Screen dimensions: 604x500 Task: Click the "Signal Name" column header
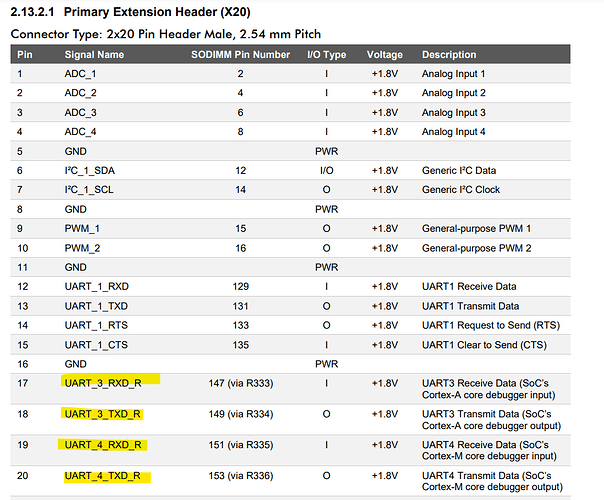(x=95, y=54)
